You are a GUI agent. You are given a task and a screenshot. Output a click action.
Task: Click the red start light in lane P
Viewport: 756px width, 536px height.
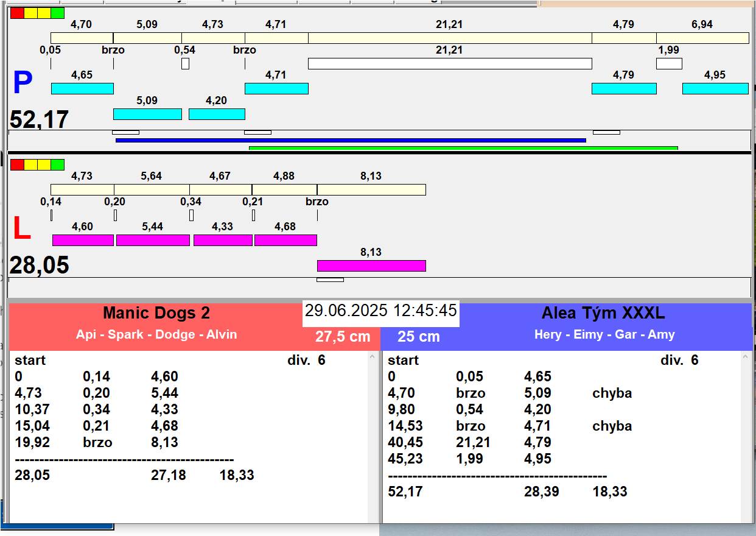click(17, 13)
